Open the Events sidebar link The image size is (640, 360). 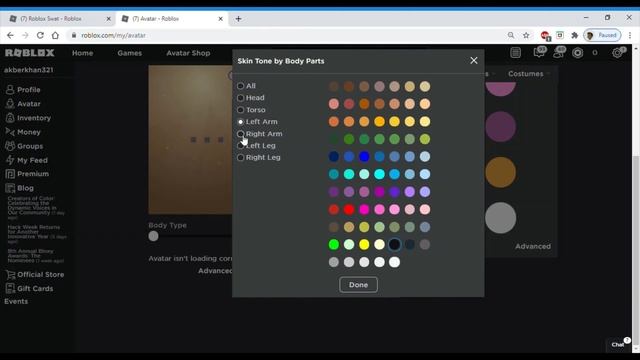(16, 302)
